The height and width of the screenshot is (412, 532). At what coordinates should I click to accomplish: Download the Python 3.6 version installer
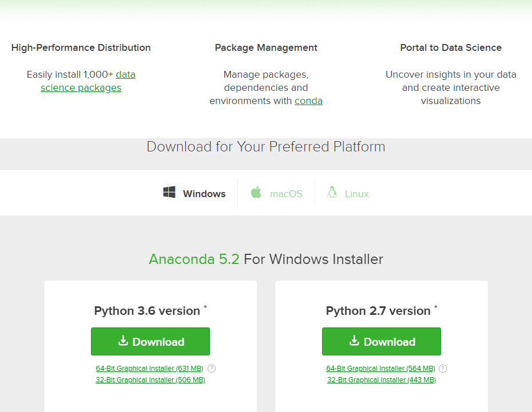pyautogui.click(x=150, y=342)
